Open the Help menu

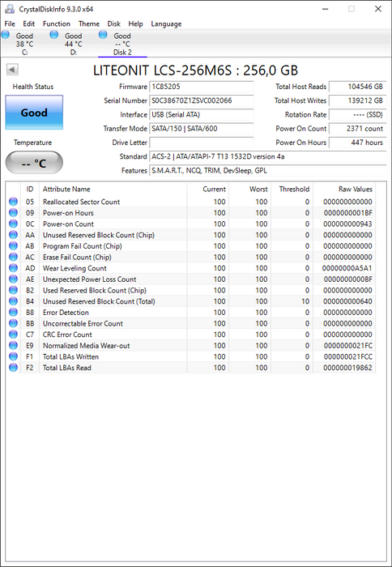click(135, 23)
